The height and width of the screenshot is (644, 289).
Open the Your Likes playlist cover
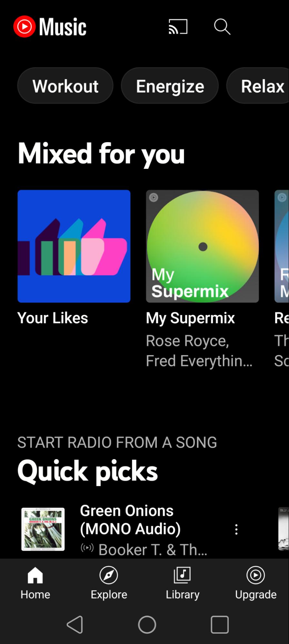74,246
